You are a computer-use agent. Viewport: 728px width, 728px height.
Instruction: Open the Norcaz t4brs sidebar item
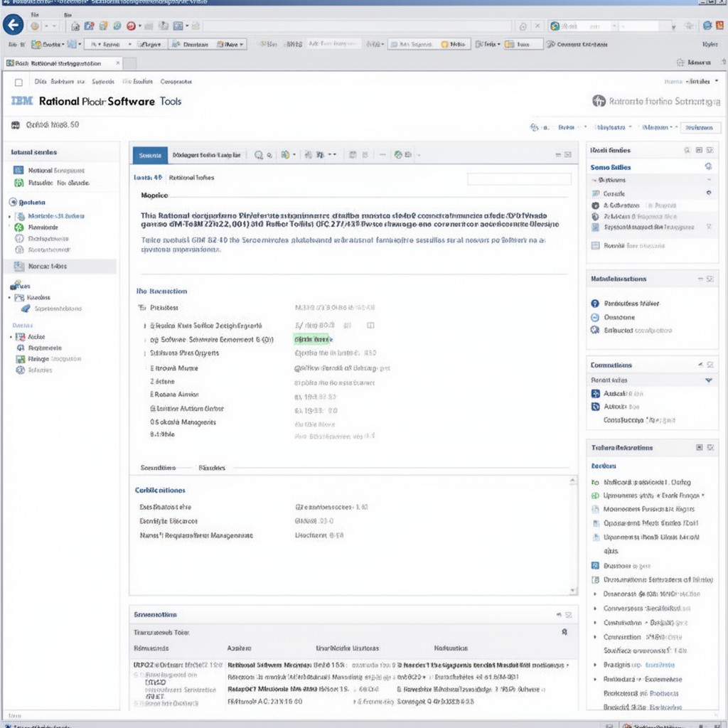point(60,266)
